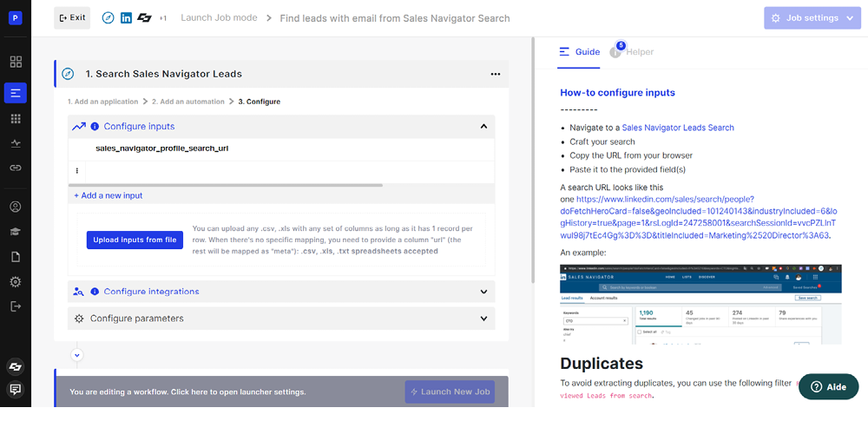This screenshot has width=868, height=421.
Task: Click the Aide help button
Action: pyautogui.click(x=829, y=387)
